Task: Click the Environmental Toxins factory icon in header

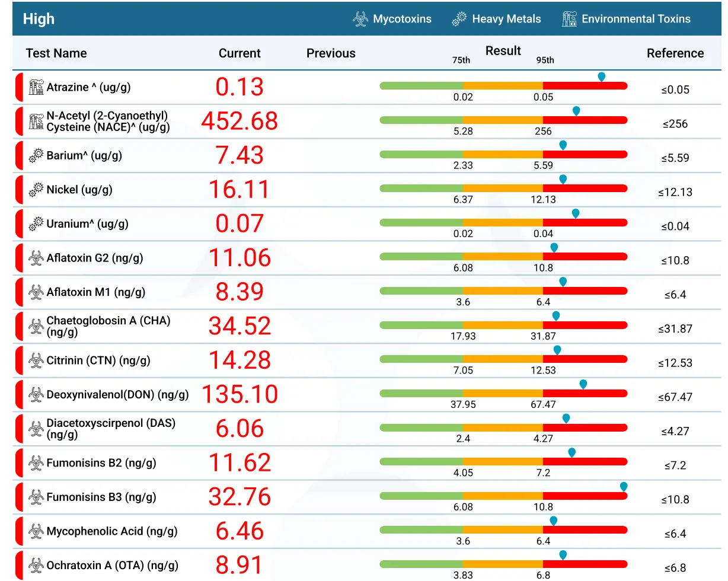Action: coord(569,19)
